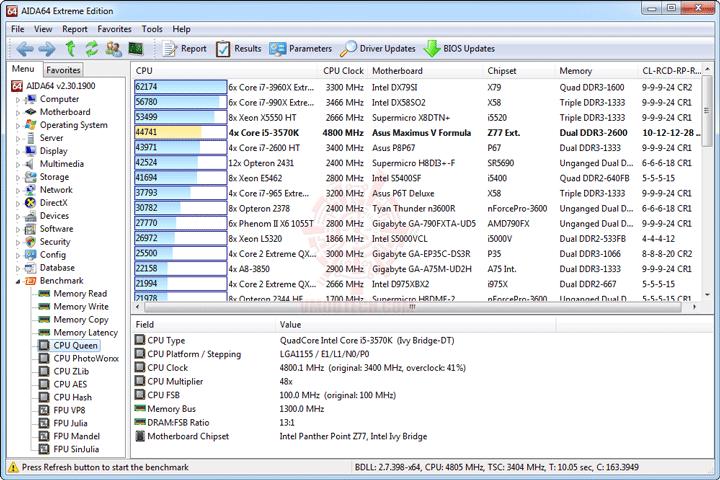Select the Security shield icon in the tree

coord(30,242)
